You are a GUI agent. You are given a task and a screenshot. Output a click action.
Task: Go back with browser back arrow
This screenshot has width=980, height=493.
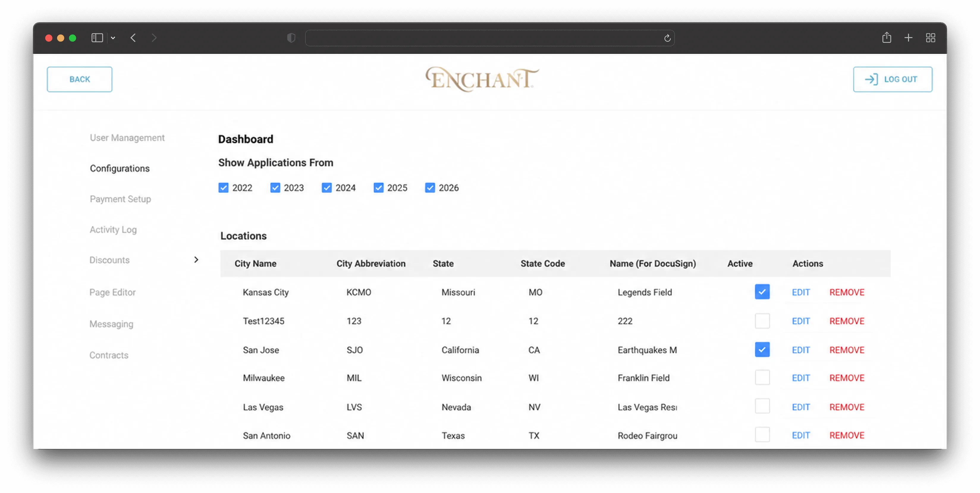point(133,38)
